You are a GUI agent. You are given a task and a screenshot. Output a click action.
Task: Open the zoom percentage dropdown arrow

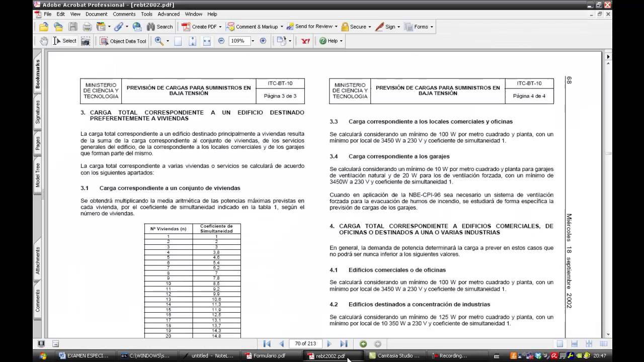(253, 41)
